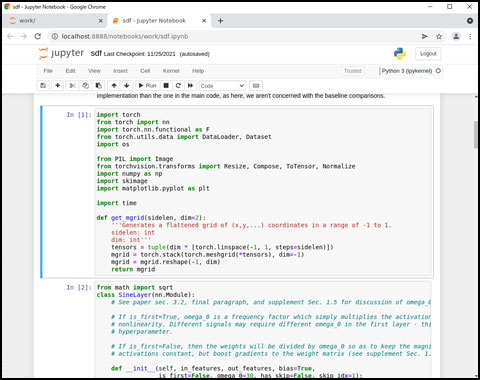Image resolution: width=480 pixels, height=380 pixels.
Task: View site information icon in address bar
Action: pyautogui.click(x=54, y=36)
